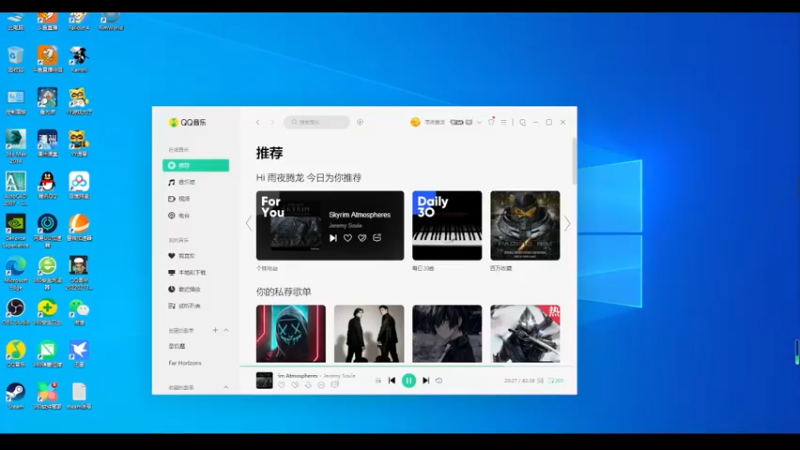Collapse the created playlists section

(x=226, y=330)
